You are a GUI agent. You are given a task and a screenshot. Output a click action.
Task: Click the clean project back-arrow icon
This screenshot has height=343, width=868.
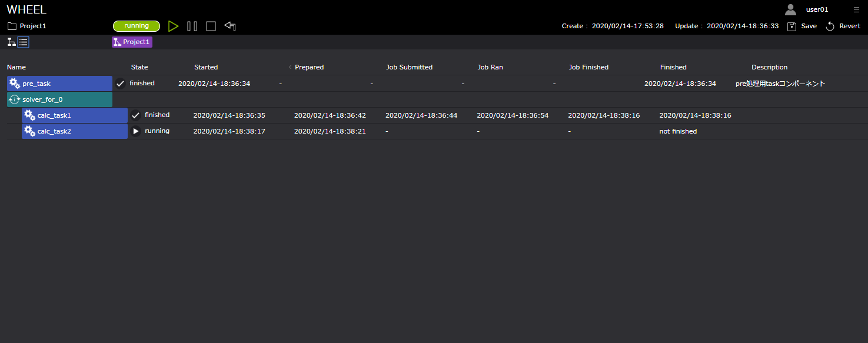click(x=230, y=26)
